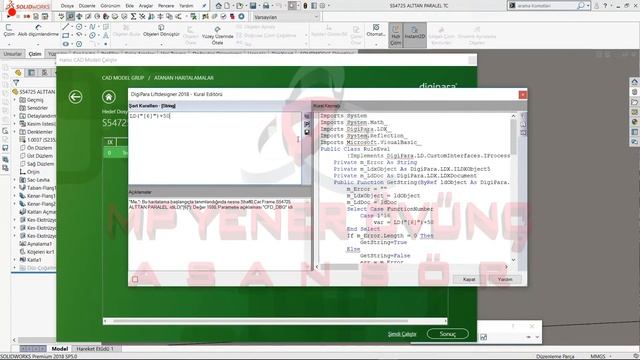Screen dimensions: 640x360
Task: Click PropertyManager tab icon
Action: tap(31, 73)
